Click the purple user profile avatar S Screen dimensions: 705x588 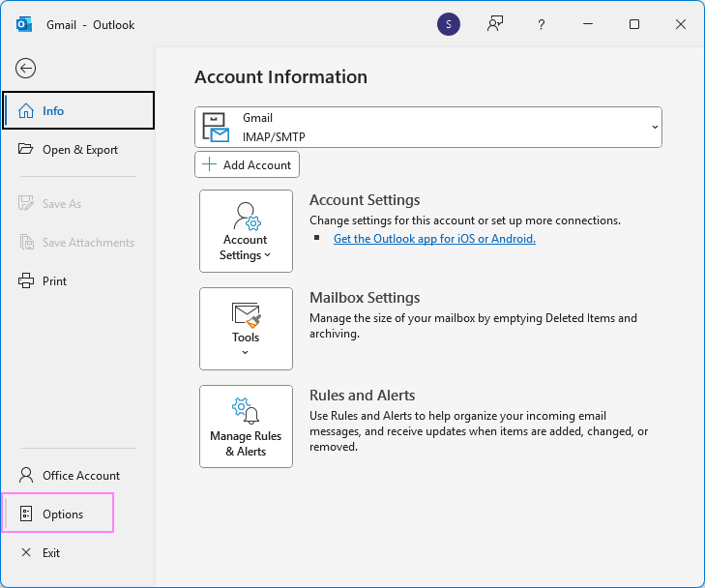tap(449, 24)
